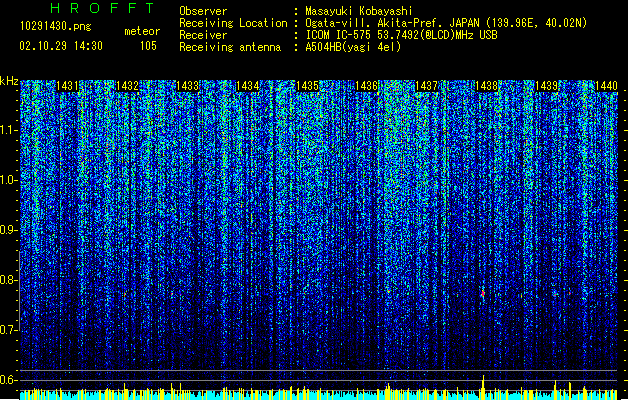Click the Observer label
Viewport: 629px width, 400px height.
[203, 11]
